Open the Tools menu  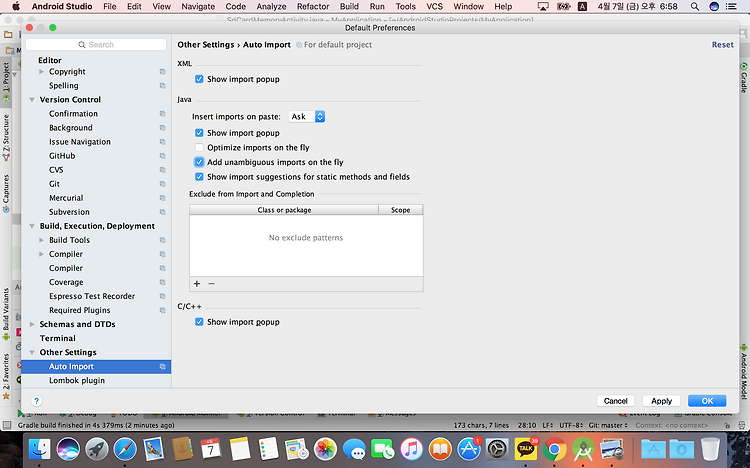coord(406,6)
